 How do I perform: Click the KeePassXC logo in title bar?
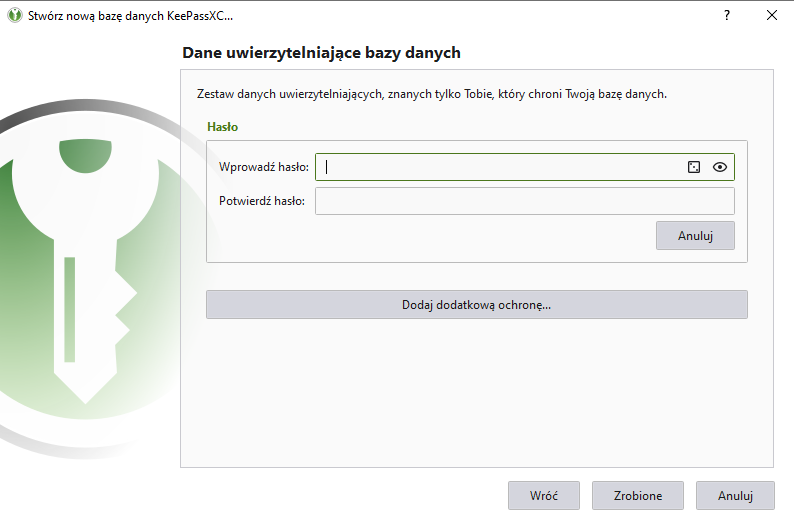(x=15, y=15)
